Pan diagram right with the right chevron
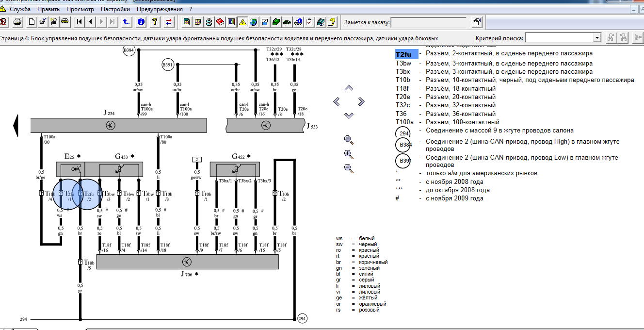Screen dimensions: 644x330 361,101
